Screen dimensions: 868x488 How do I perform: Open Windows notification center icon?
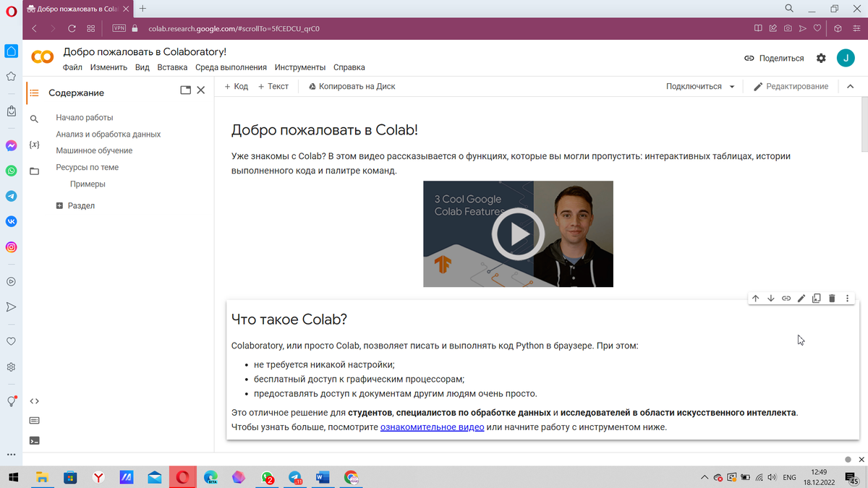pos(851,478)
